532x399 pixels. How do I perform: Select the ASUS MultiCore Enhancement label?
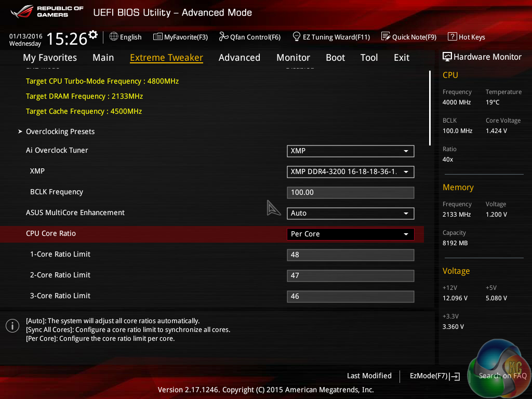75,212
